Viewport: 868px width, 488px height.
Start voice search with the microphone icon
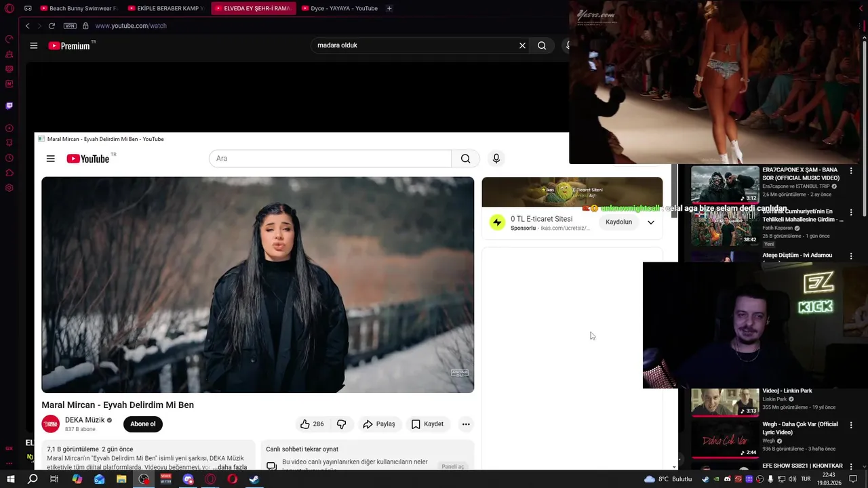[496, 159]
